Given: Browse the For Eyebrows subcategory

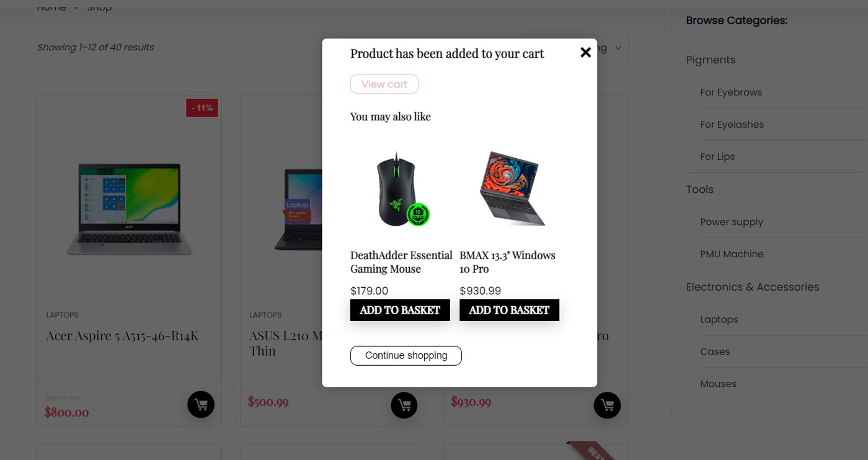Looking at the screenshot, I should click(x=731, y=92).
